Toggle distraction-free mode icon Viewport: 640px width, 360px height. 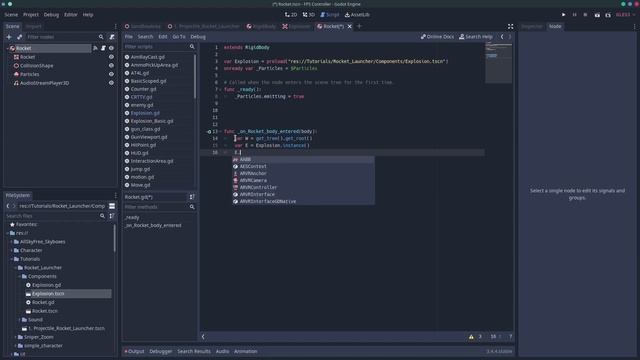(x=511, y=27)
